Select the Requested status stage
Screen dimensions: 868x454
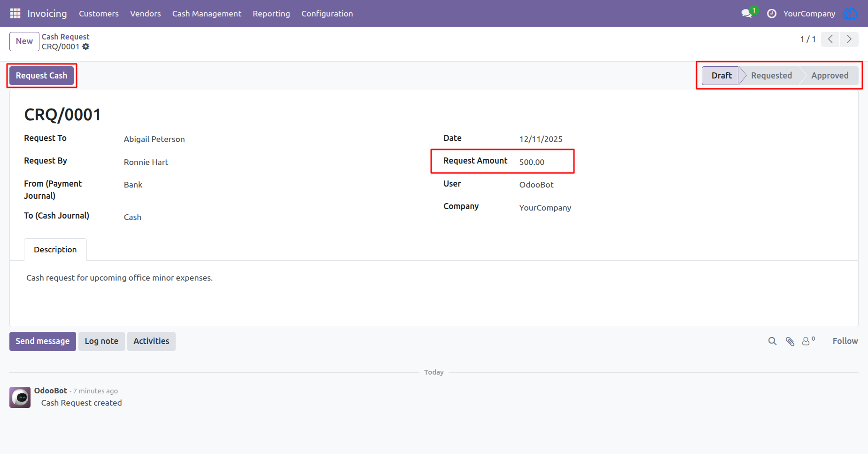pyautogui.click(x=771, y=76)
